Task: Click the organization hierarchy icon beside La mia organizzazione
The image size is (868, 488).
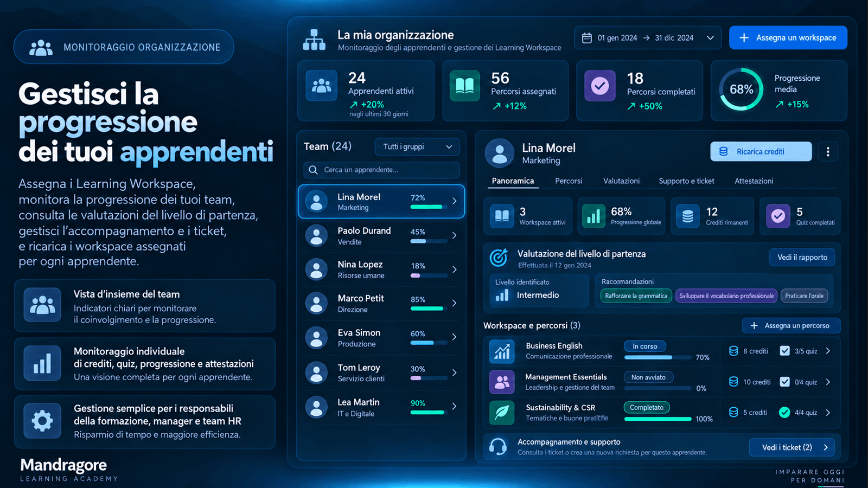Action: coord(314,40)
